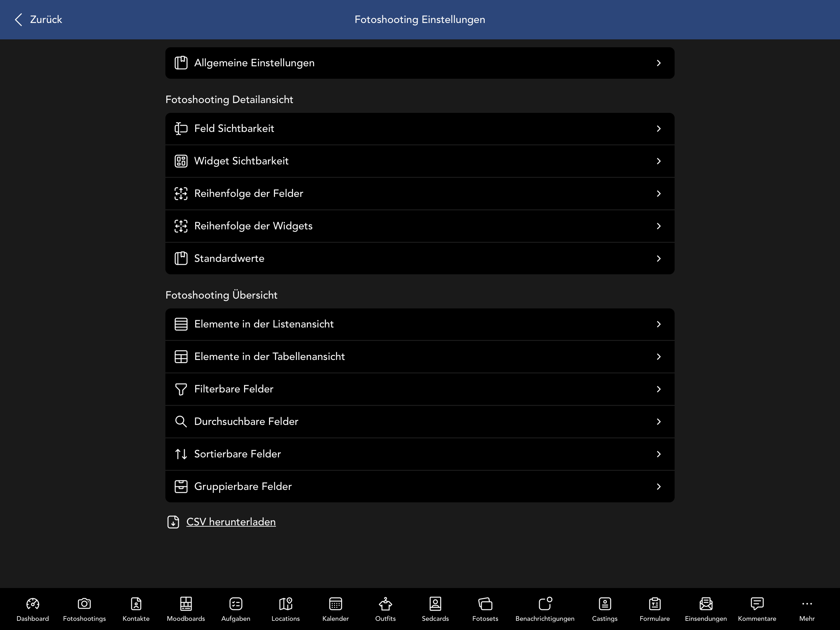Open the Locations map icon
The width and height of the screenshot is (840, 630).
[285, 603]
